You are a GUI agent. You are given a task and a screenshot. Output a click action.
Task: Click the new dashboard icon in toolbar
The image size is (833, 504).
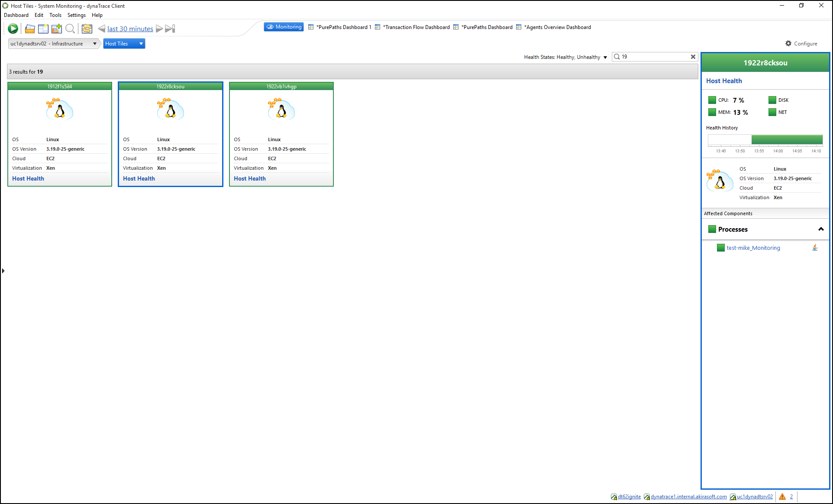click(x=43, y=29)
